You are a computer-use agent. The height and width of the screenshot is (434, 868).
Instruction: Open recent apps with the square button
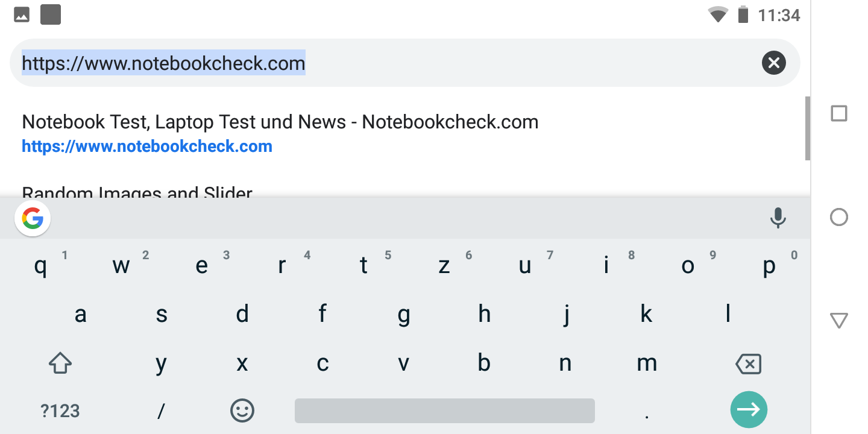(838, 113)
